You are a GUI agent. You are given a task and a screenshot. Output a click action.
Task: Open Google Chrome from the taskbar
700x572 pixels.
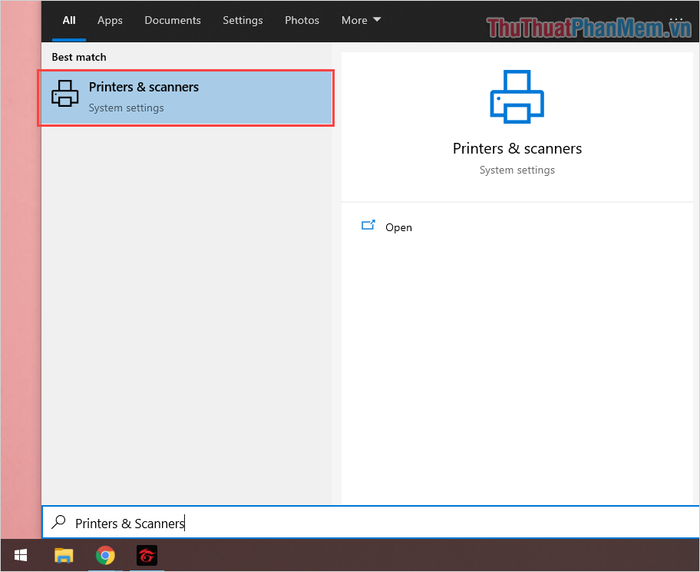click(105, 555)
